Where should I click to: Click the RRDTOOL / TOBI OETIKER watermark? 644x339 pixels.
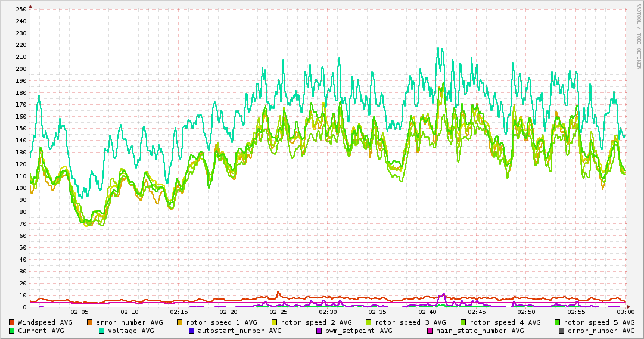(639, 36)
